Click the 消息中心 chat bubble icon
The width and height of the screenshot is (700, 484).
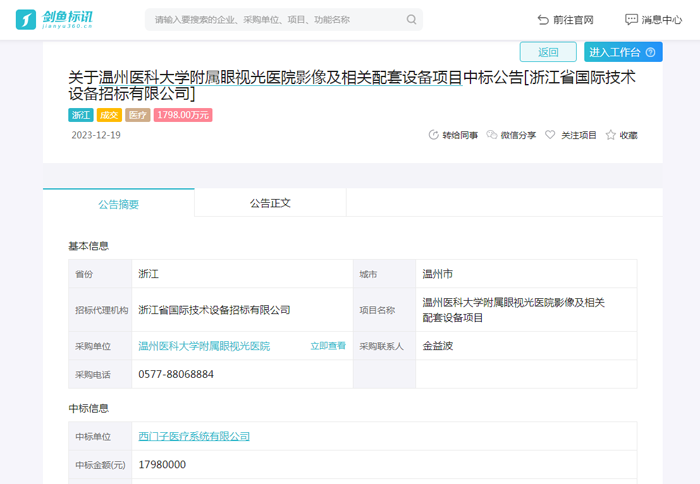pyautogui.click(x=631, y=20)
